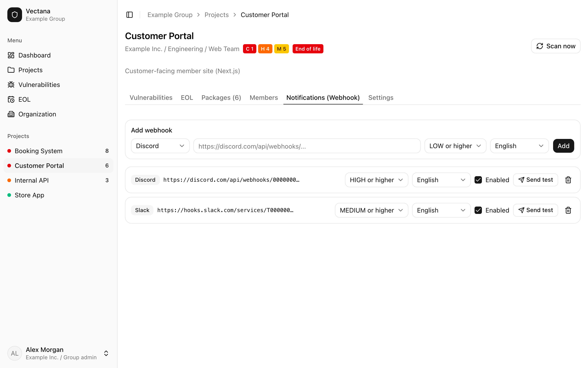Image resolution: width=588 pixels, height=368 pixels.
Task: Open the LOW or higher severity dropdown
Action: pyautogui.click(x=455, y=146)
